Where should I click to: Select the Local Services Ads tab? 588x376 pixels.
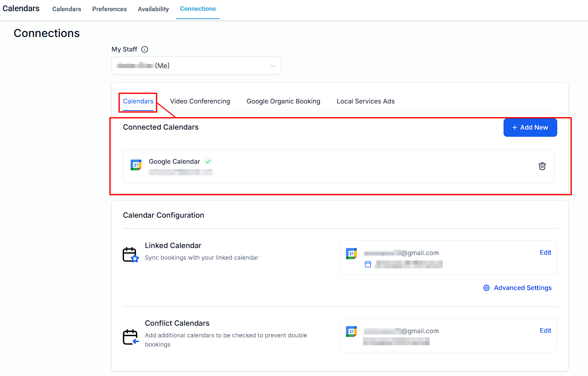(x=366, y=101)
